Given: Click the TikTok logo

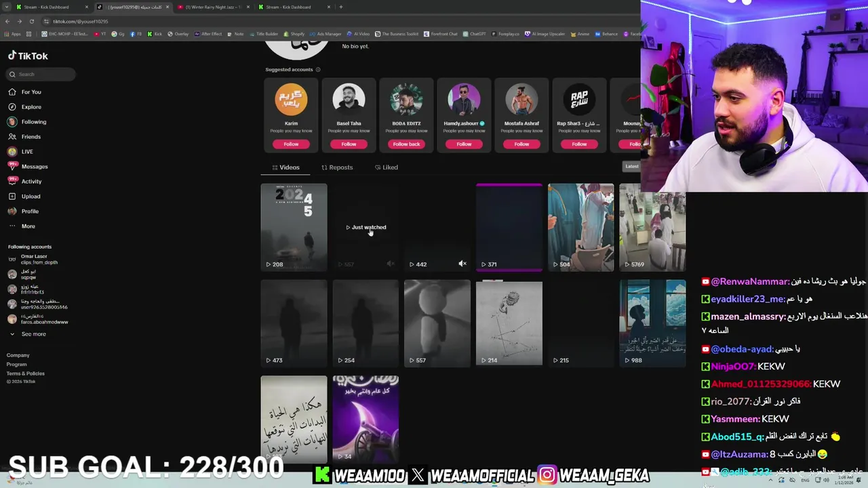Looking at the screenshot, I should click(x=28, y=56).
